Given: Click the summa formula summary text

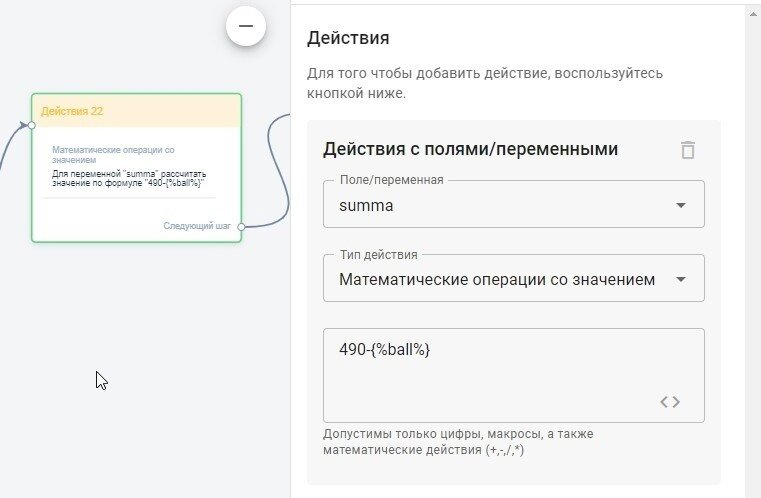Looking at the screenshot, I should [x=129, y=178].
